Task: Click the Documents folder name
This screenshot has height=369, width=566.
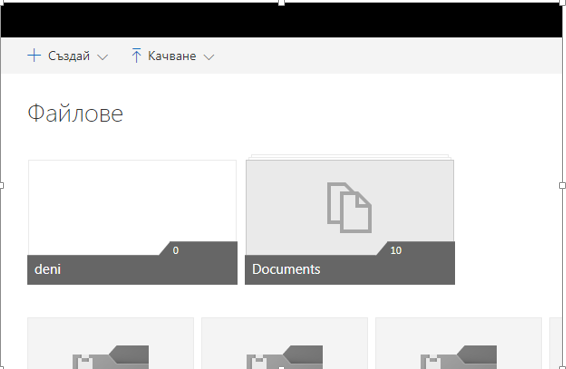Action: coord(286,269)
